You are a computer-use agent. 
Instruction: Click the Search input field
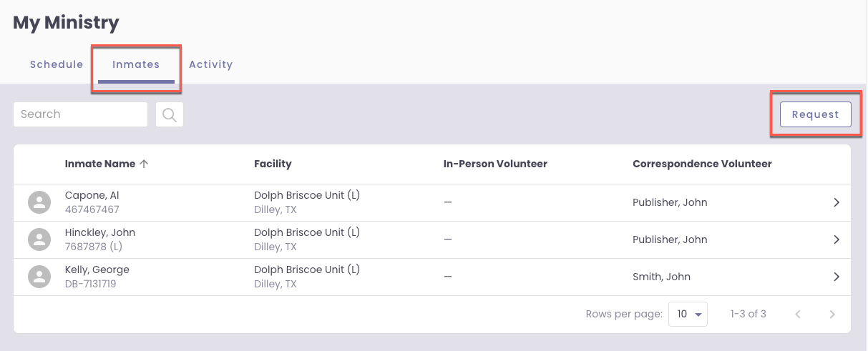[x=80, y=114]
